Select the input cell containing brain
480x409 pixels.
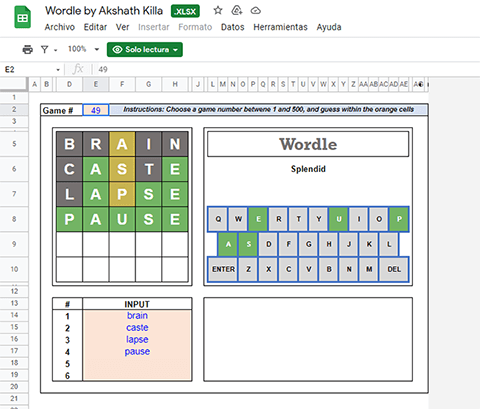tap(137, 315)
